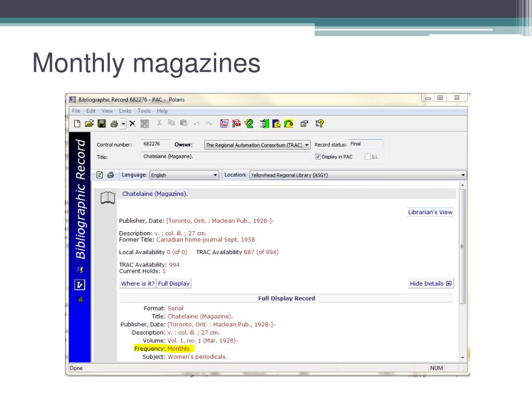The height and width of the screenshot is (399, 532).
Task: Open the View menu
Action: pos(107,111)
